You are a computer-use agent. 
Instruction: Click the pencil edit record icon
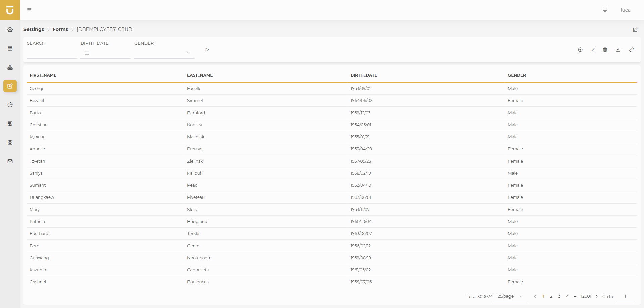(593, 50)
